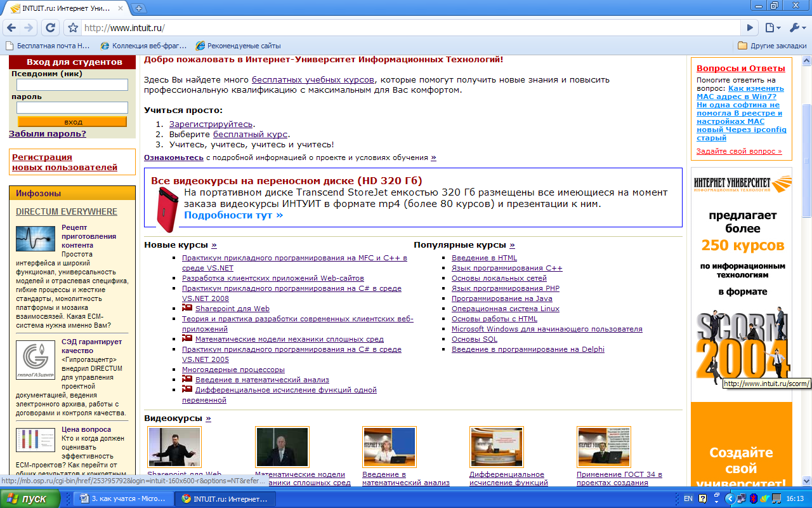Click the Цена вопроса thumbnail image
812x508 pixels.
(36, 439)
